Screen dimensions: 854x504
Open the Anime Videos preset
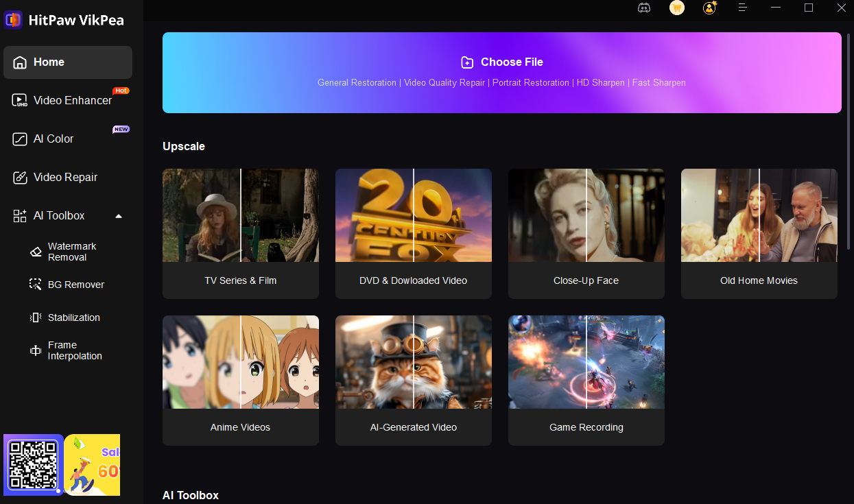pyautogui.click(x=241, y=381)
